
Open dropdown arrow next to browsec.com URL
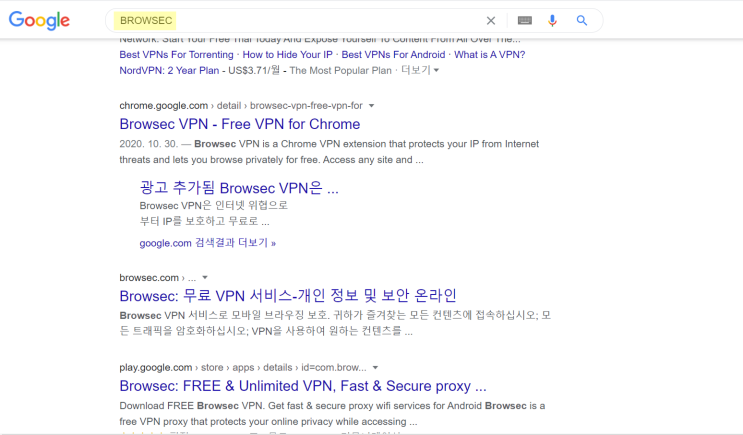[x=205, y=278]
